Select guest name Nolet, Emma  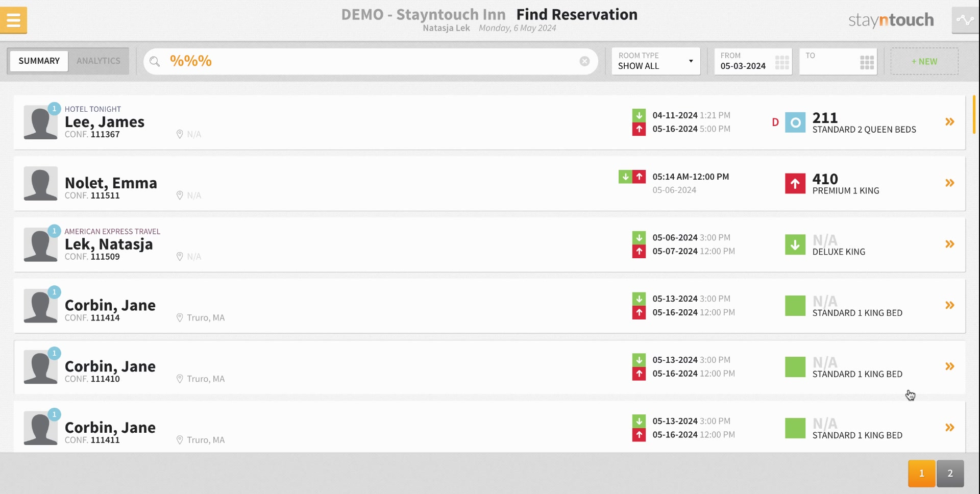pyautogui.click(x=111, y=183)
